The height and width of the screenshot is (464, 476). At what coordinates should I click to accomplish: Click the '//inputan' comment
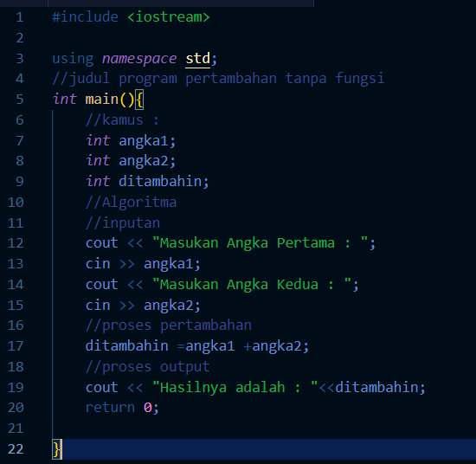point(123,223)
